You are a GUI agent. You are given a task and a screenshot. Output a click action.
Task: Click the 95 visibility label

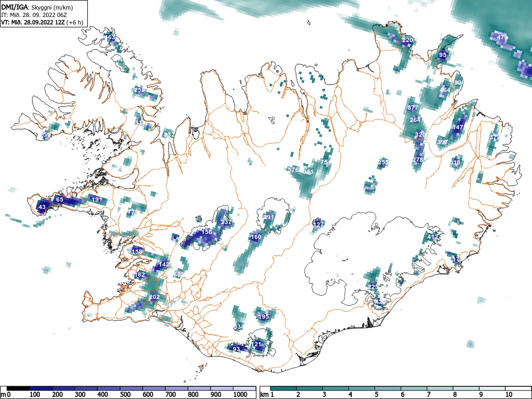click(443, 55)
